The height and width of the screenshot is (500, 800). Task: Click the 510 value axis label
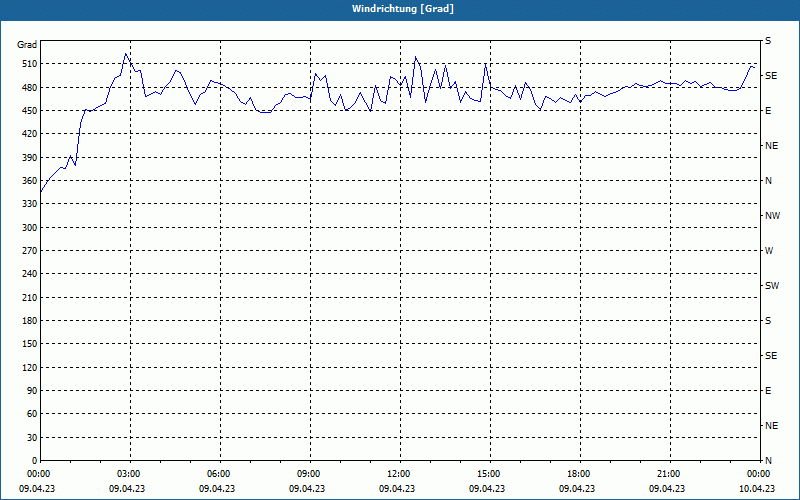pyautogui.click(x=30, y=64)
